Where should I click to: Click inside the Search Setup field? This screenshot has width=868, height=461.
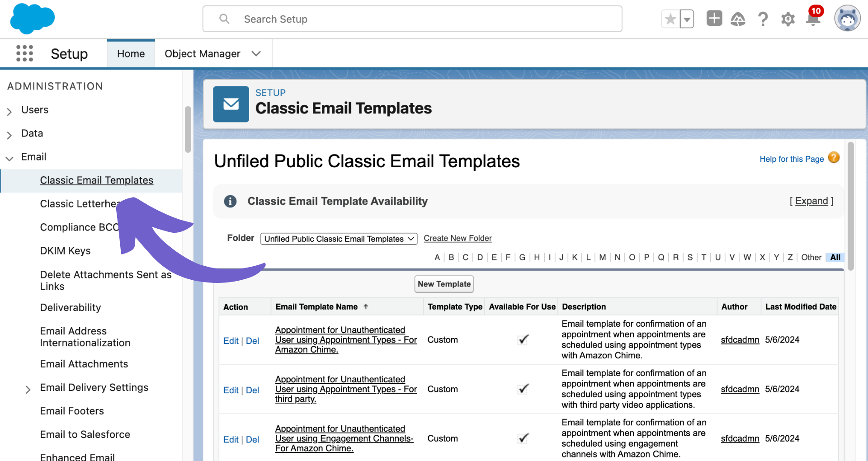point(412,19)
